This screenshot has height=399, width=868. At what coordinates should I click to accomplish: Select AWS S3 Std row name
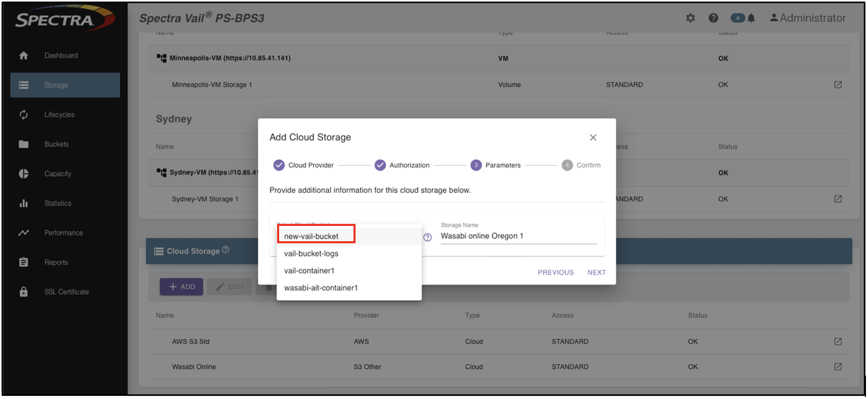point(191,341)
